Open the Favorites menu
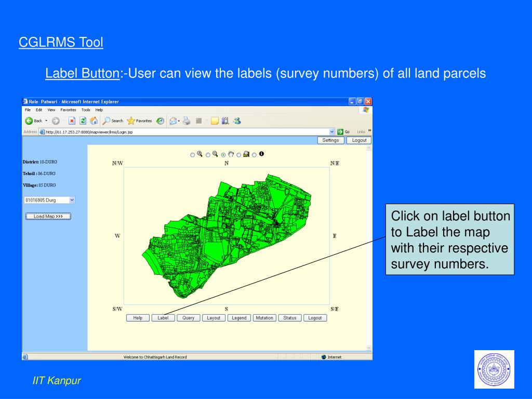The image size is (532, 399). click(68, 110)
